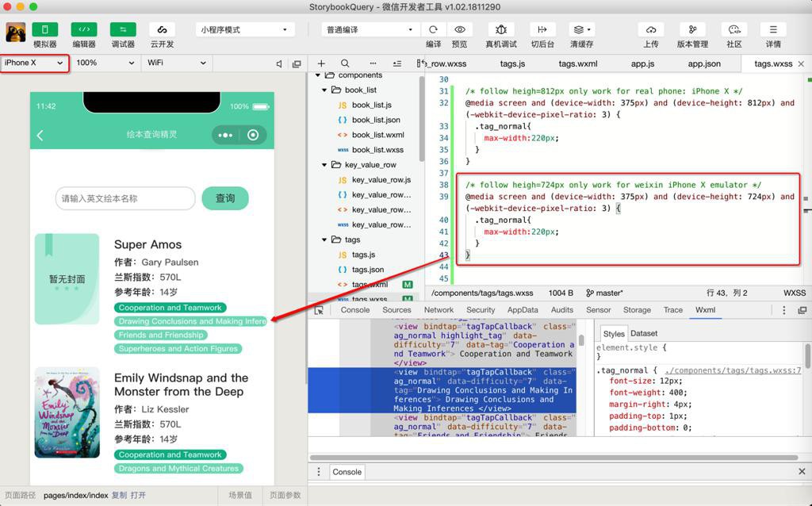
Task: Switch to the Console devtools tab
Action: click(354, 310)
